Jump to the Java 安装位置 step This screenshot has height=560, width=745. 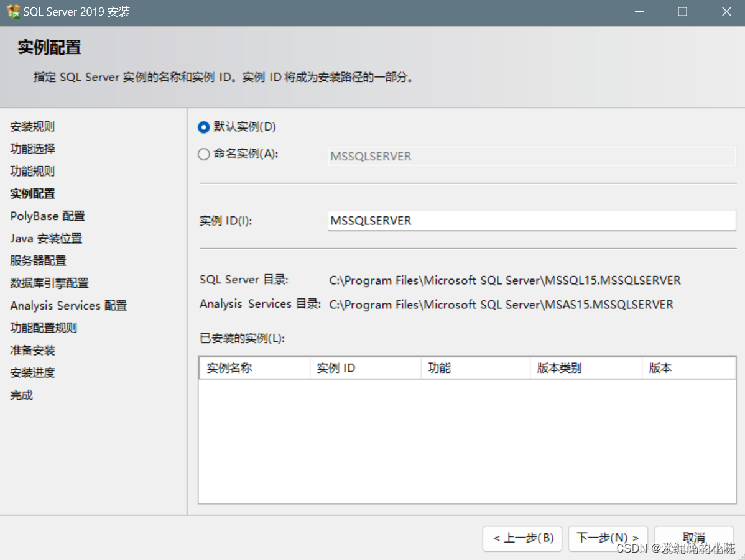46,239
